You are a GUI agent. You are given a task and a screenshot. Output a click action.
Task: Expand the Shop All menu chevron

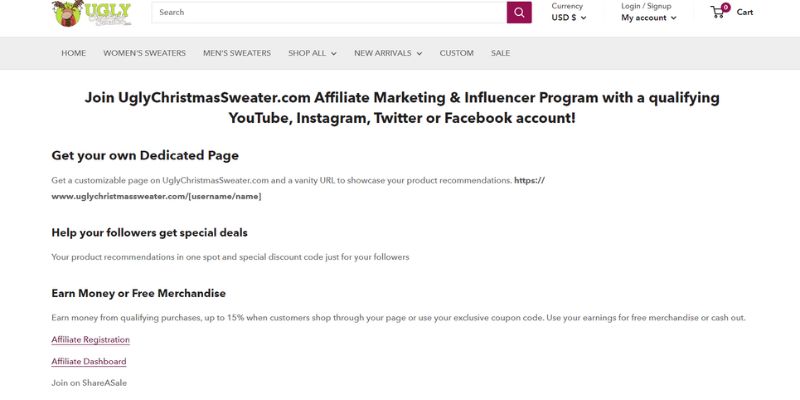point(334,54)
